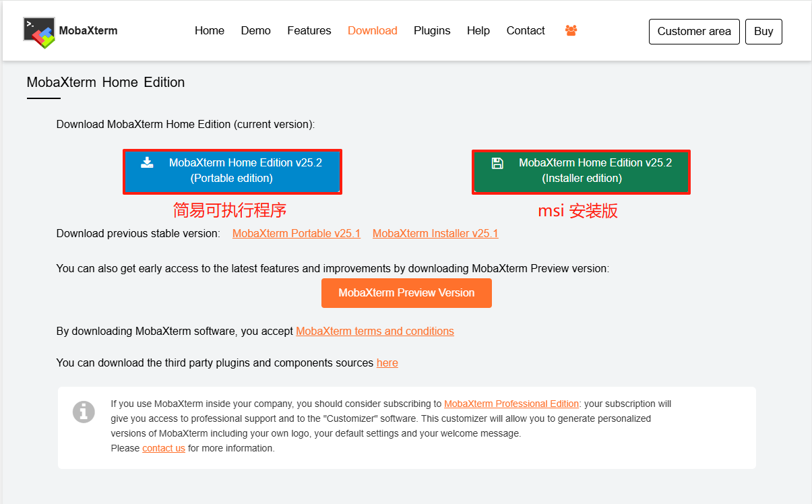Follow the 'here' plugins sources link
812x504 pixels.
coord(387,363)
